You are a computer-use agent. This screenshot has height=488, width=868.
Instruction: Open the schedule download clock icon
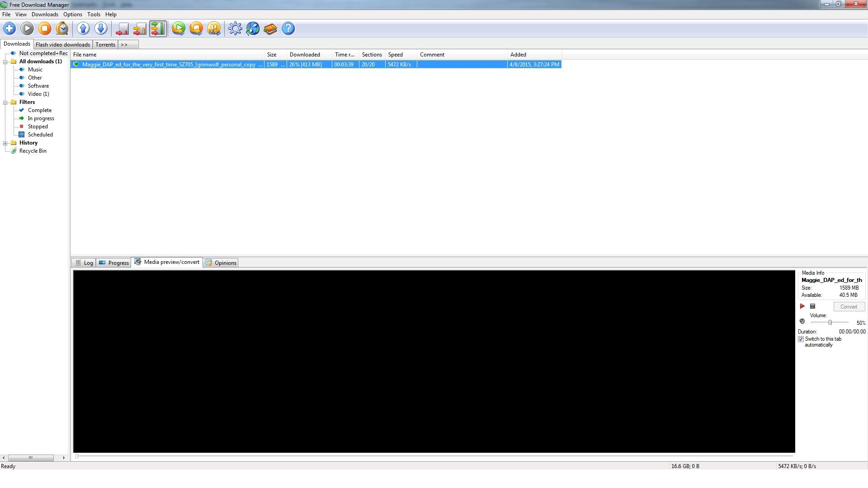(62, 29)
